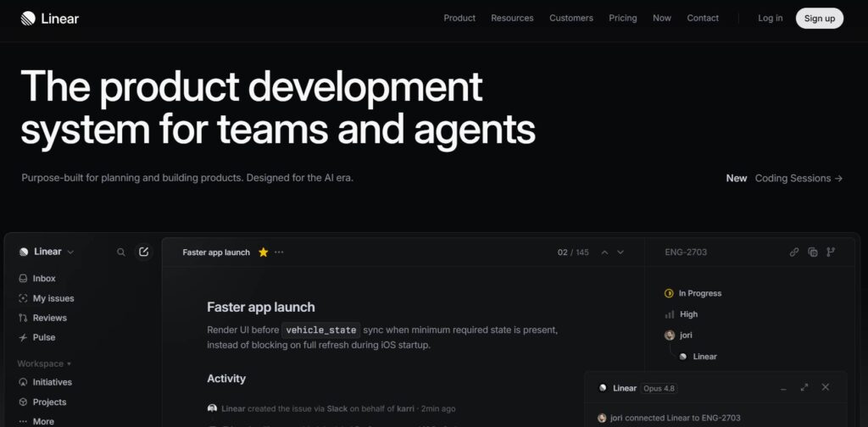Open the Coding Sessions announcement link

pyautogui.click(x=798, y=178)
